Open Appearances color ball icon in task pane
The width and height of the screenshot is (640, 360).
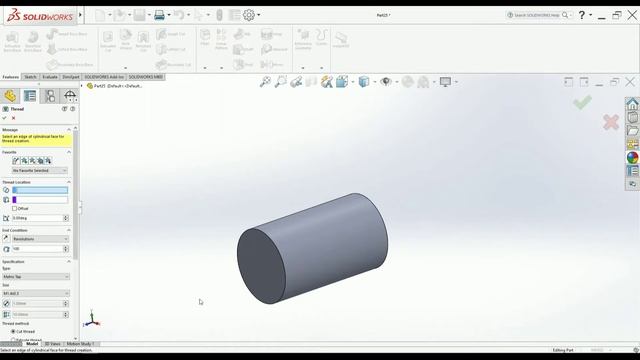(x=632, y=158)
